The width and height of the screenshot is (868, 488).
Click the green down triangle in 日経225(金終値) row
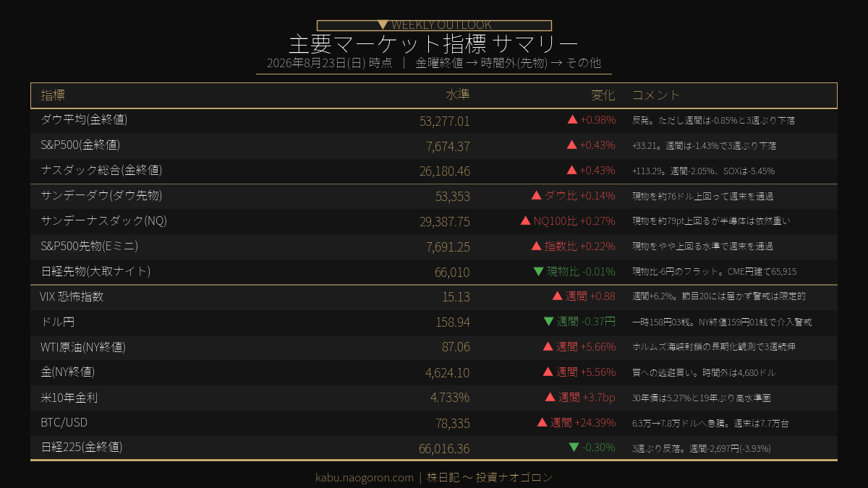coord(574,448)
